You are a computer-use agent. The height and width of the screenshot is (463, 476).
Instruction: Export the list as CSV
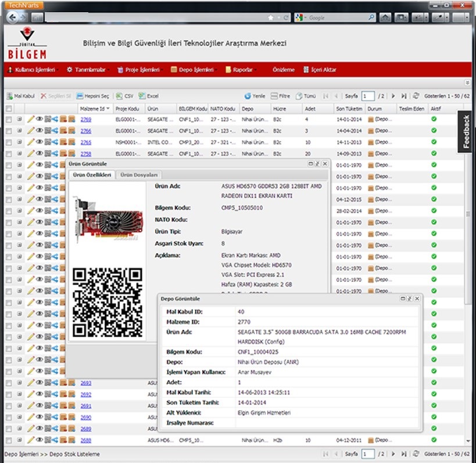tap(125, 96)
